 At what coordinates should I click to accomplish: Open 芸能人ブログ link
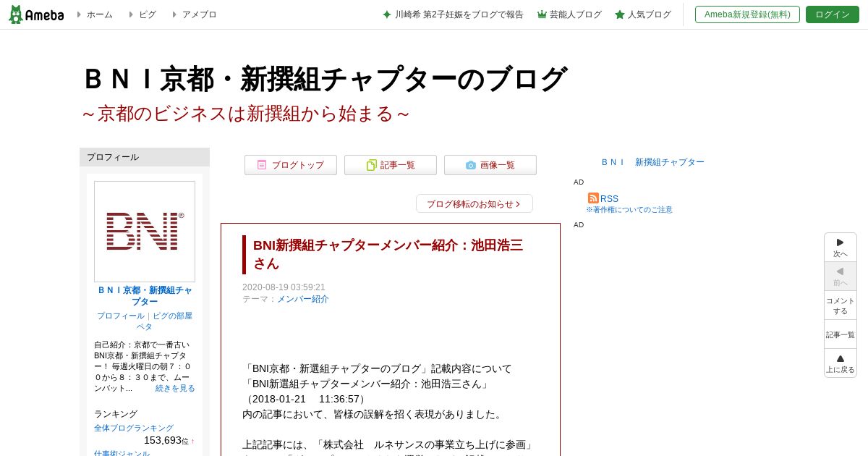[x=575, y=14]
